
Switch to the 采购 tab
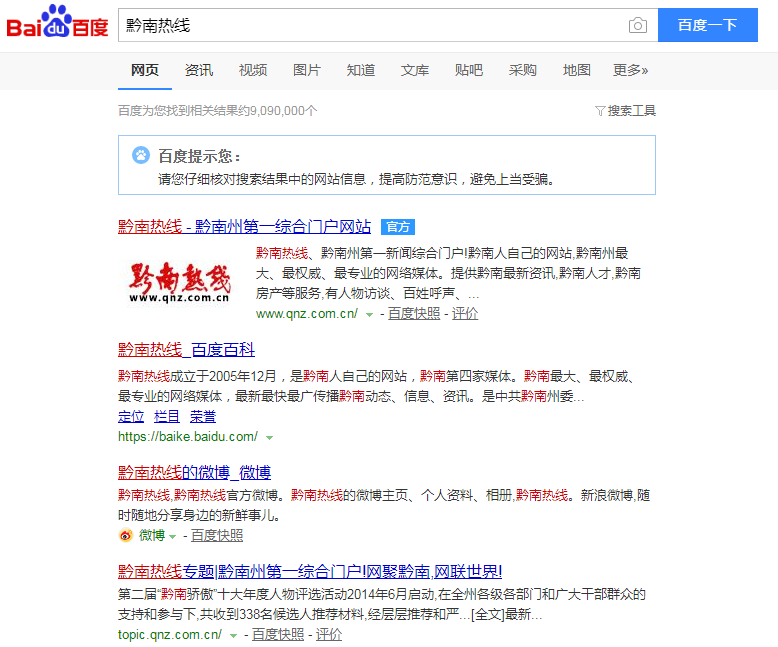click(522, 70)
